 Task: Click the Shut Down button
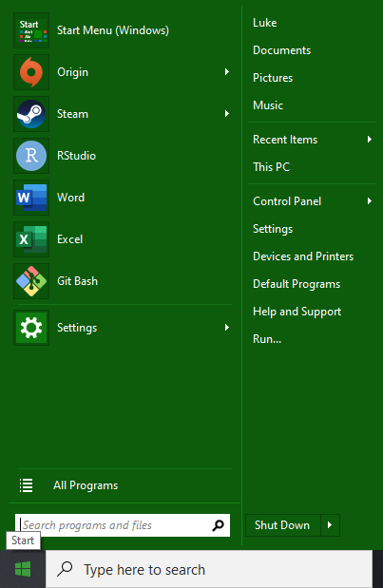283,525
